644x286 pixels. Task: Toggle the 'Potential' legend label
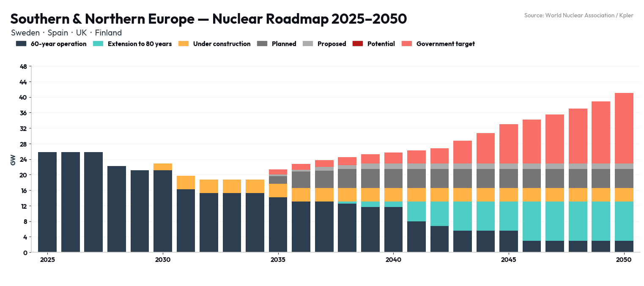click(381, 44)
